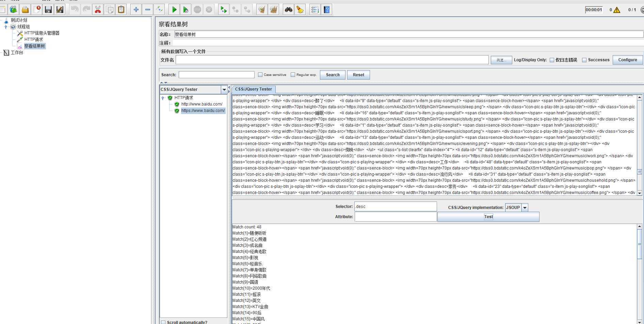
Task: Select 测试计划 in the tree
Action: click(x=19, y=20)
